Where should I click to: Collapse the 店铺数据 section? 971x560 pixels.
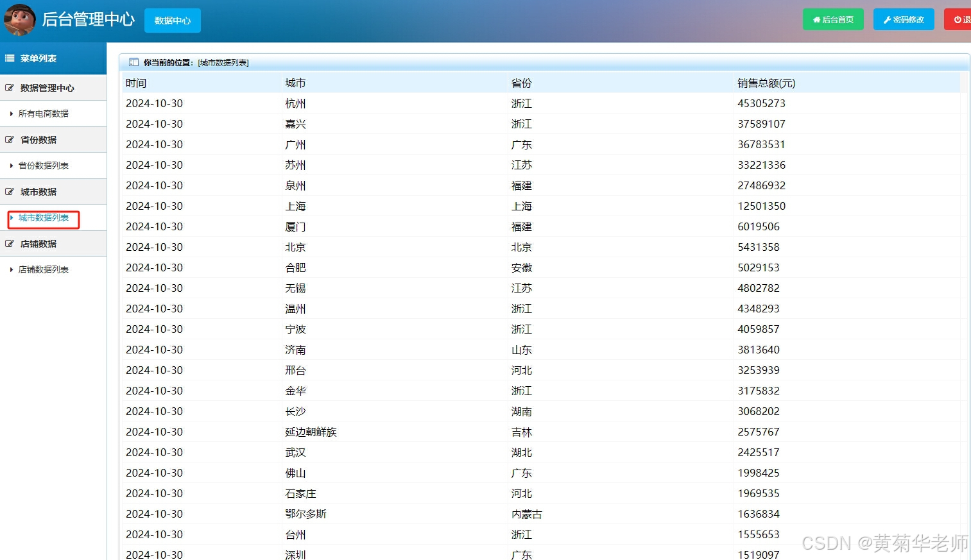coord(53,244)
